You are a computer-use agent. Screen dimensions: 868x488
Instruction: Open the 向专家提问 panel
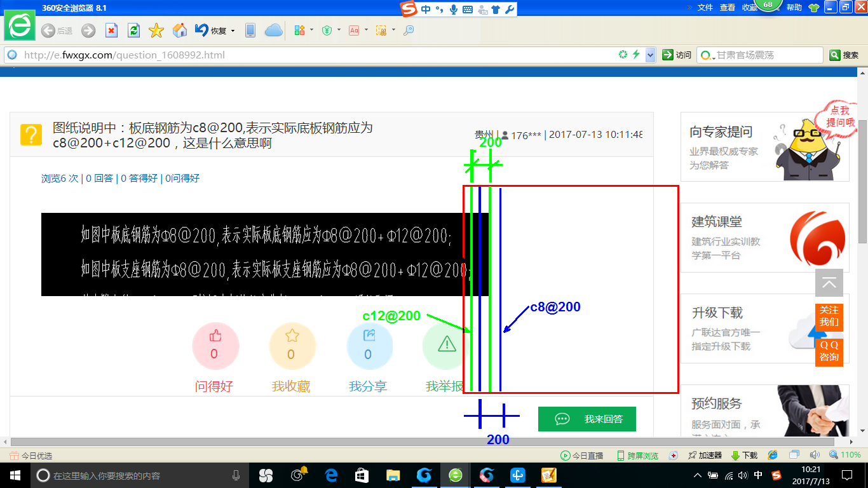pos(764,147)
